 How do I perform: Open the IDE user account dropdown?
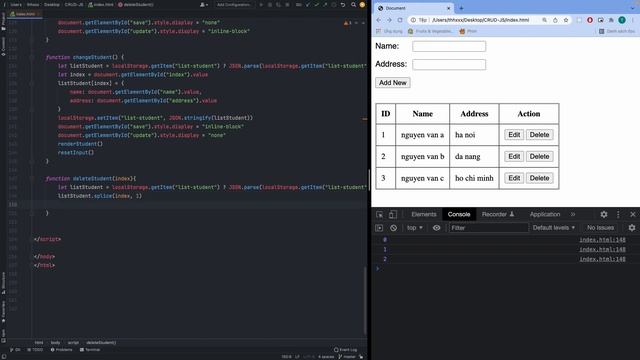(203, 5)
